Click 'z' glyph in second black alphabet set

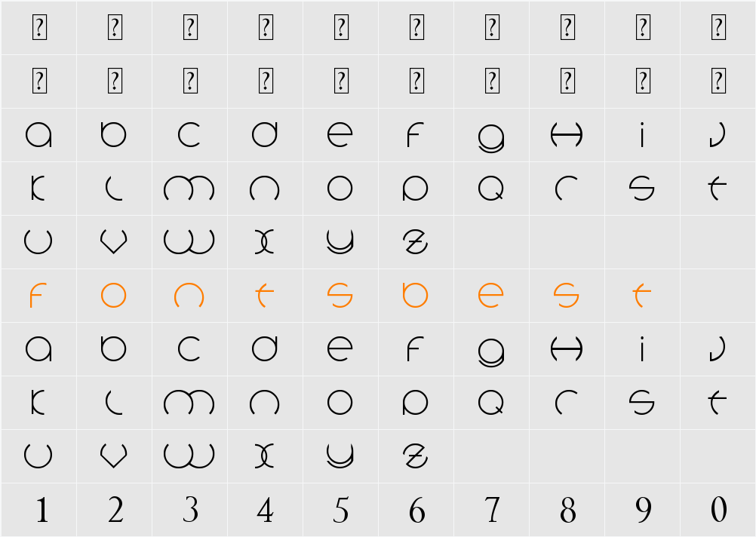tap(416, 455)
